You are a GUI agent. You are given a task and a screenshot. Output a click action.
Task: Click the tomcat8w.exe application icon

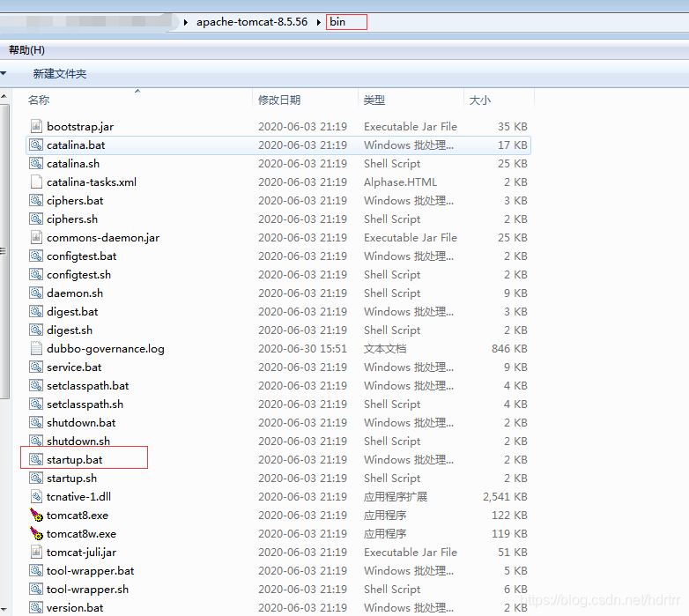coord(36,533)
